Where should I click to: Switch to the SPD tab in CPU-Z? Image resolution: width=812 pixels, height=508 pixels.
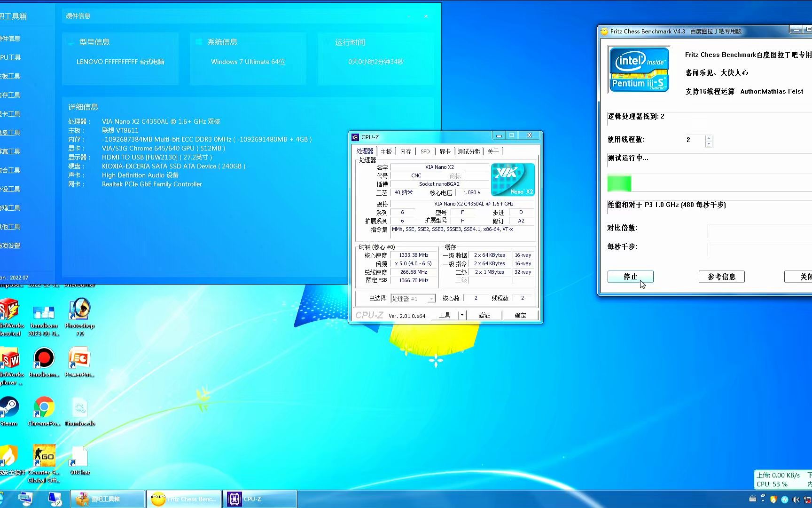(x=425, y=151)
